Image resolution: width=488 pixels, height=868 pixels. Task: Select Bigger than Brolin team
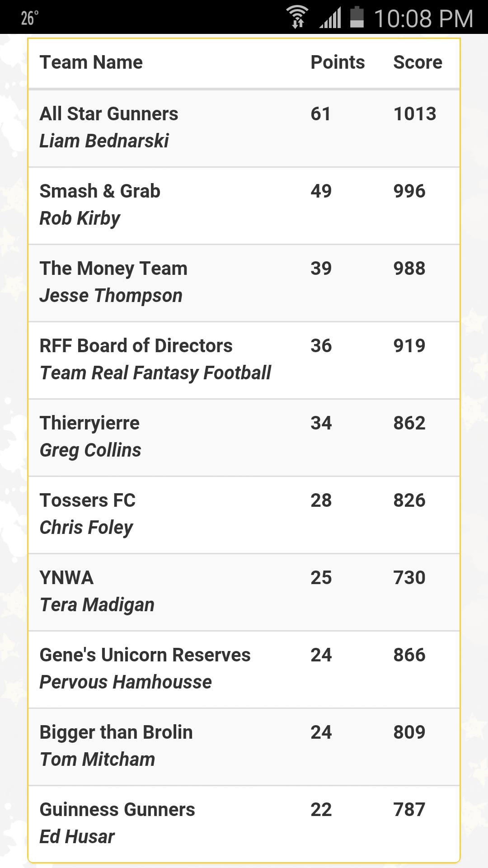pyautogui.click(x=244, y=747)
